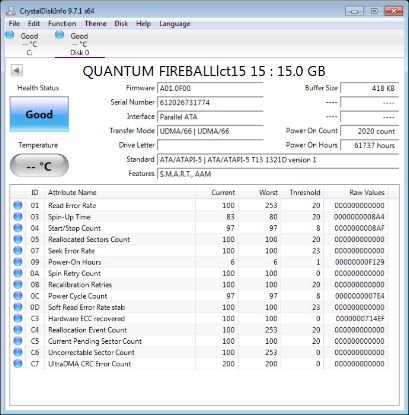Click the Features field S.M.A.R.T., AAM

[x=278, y=174]
